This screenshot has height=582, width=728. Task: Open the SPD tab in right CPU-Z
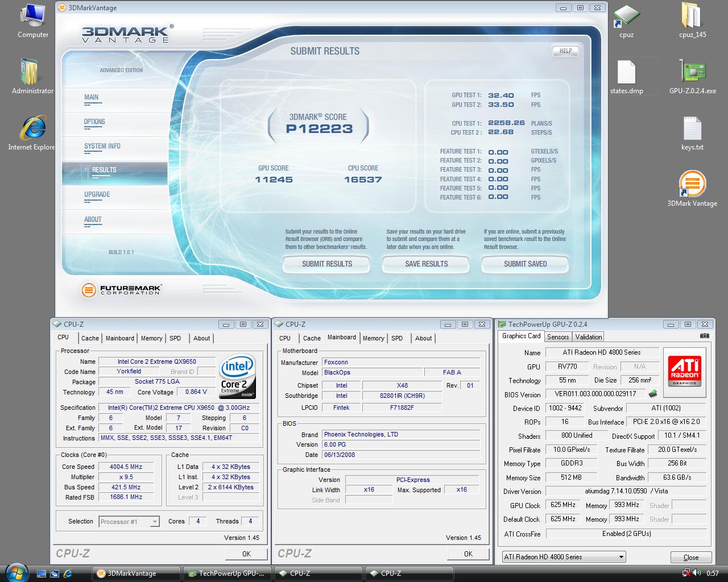click(397, 338)
